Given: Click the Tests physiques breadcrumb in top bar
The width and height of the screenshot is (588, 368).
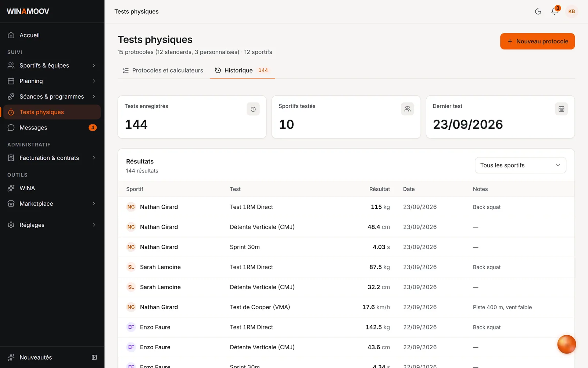Looking at the screenshot, I should [136, 11].
